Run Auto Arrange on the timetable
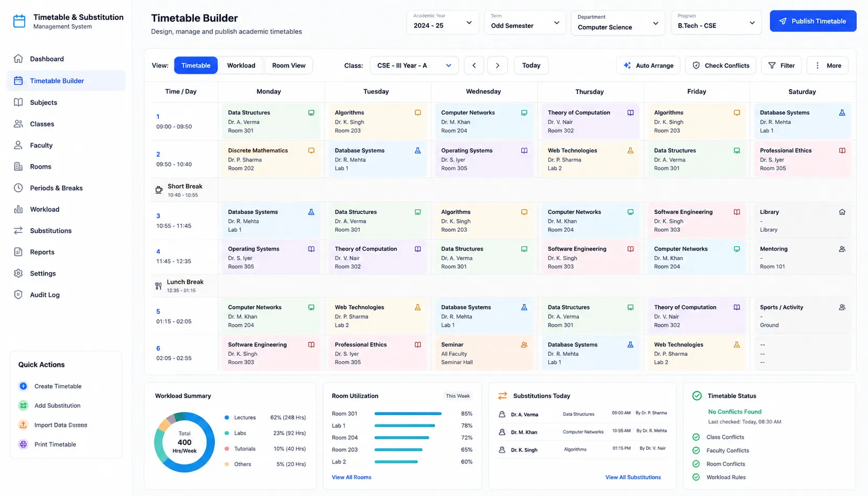Screen dimensions: 868x496 tap(648, 65)
